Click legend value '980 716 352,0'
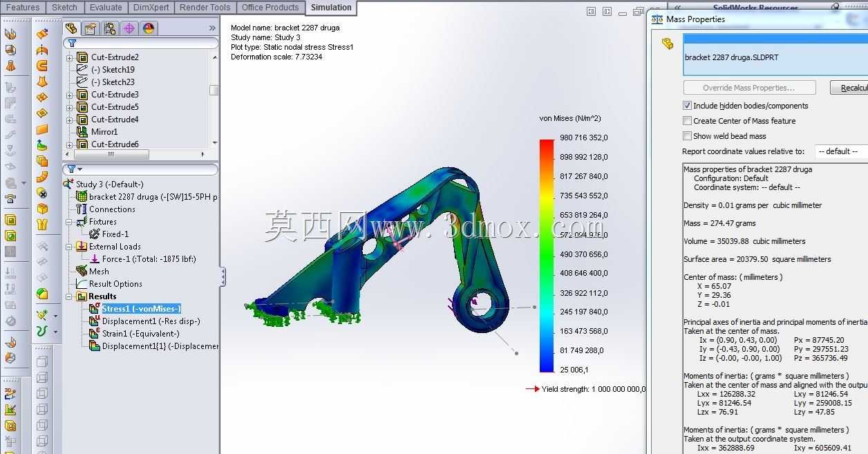868x454 pixels. coord(583,138)
